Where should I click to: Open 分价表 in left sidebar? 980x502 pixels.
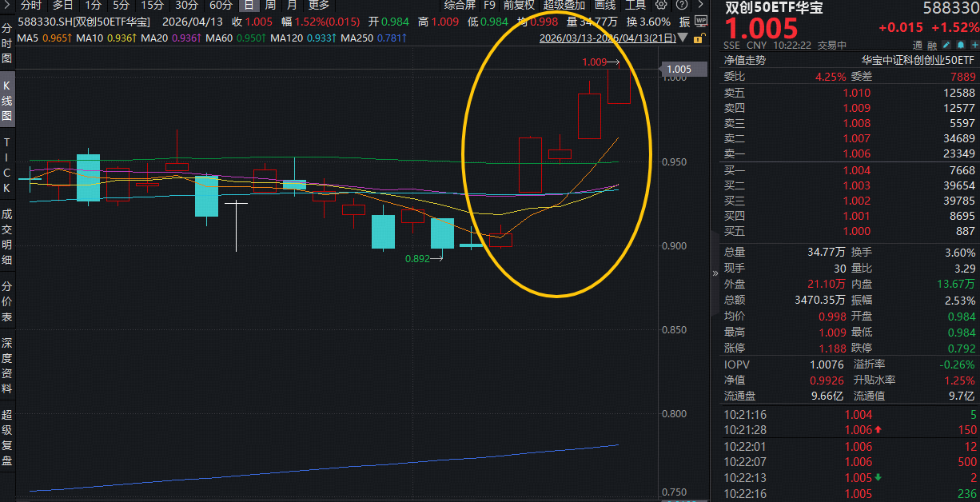(6, 301)
